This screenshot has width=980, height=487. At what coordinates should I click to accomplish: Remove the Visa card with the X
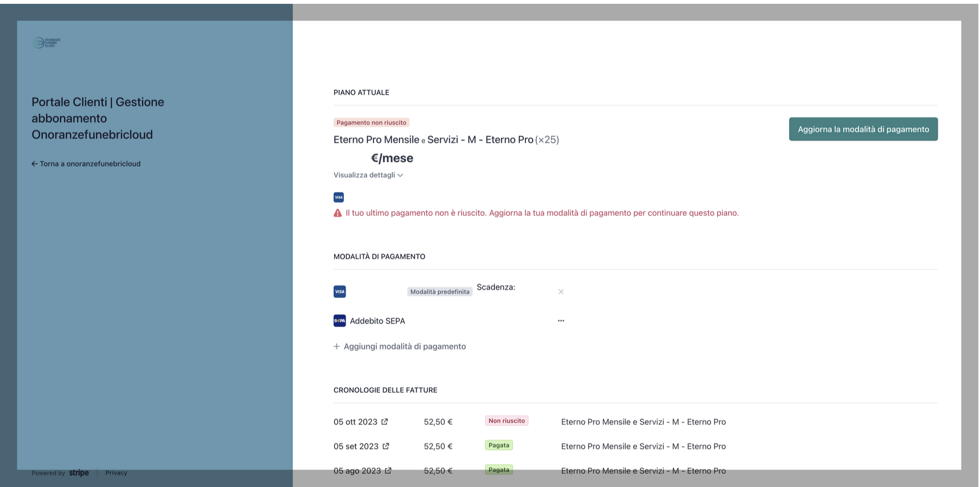(561, 292)
